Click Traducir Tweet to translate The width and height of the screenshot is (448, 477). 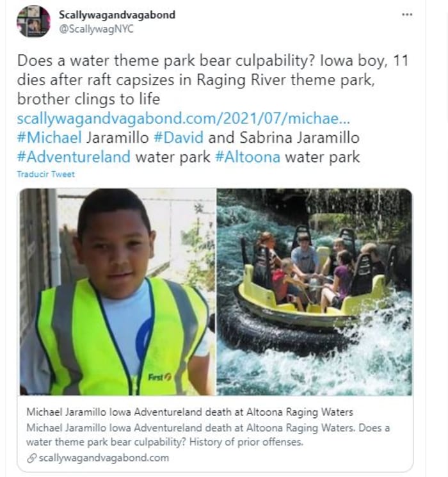pyautogui.click(x=45, y=174)
